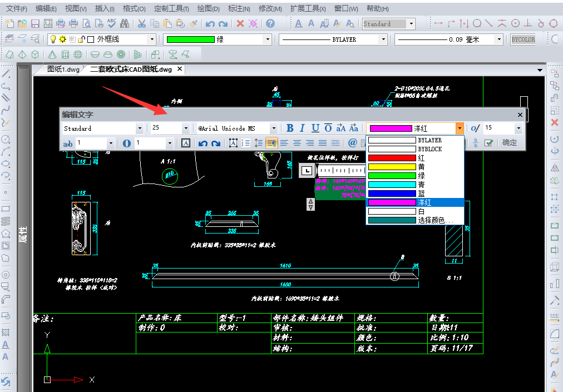Apply bold in text editor
Viewport: 563px width, 392px height.
tap(290, 128)
